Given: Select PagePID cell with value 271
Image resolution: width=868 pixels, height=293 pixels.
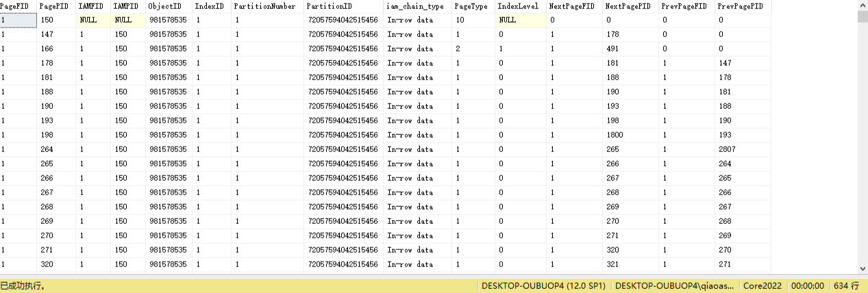Looking at the screenshot, I should coord(57,250).
